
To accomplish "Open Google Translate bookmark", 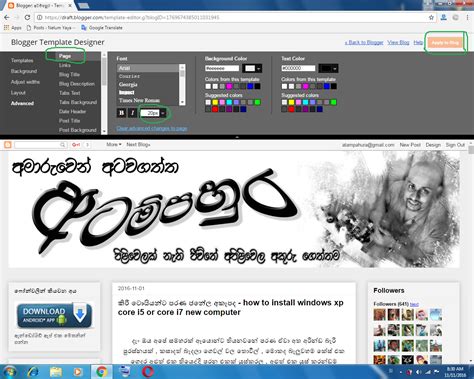I will [x=102, y=28].
